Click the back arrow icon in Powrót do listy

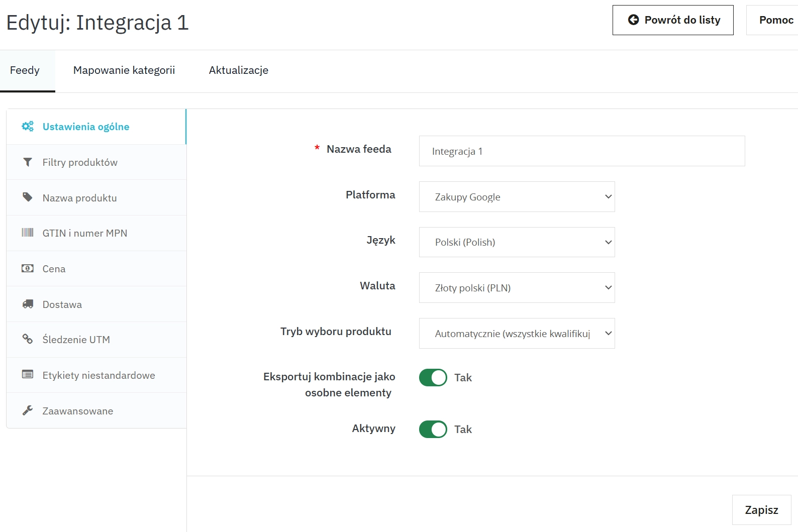coord(634,20)
